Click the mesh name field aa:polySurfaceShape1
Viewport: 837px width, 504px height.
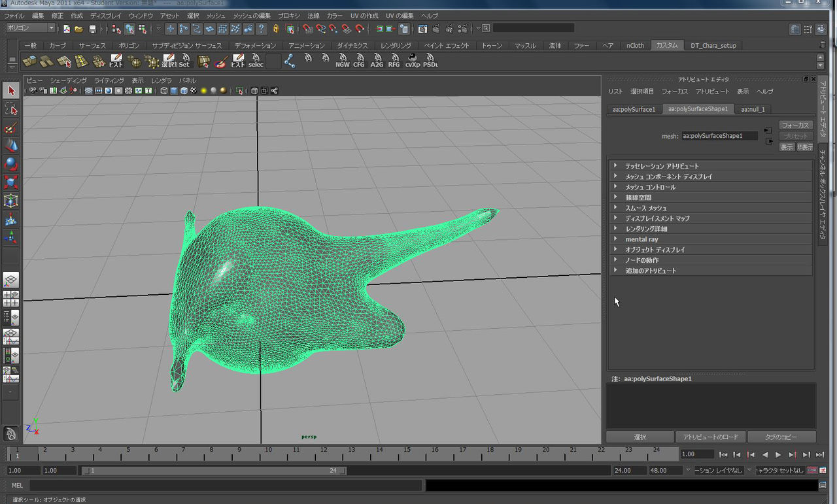720,136
